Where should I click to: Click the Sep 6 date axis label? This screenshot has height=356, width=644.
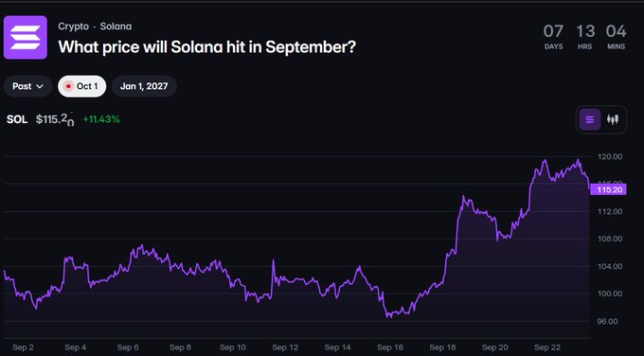[128, 347]
